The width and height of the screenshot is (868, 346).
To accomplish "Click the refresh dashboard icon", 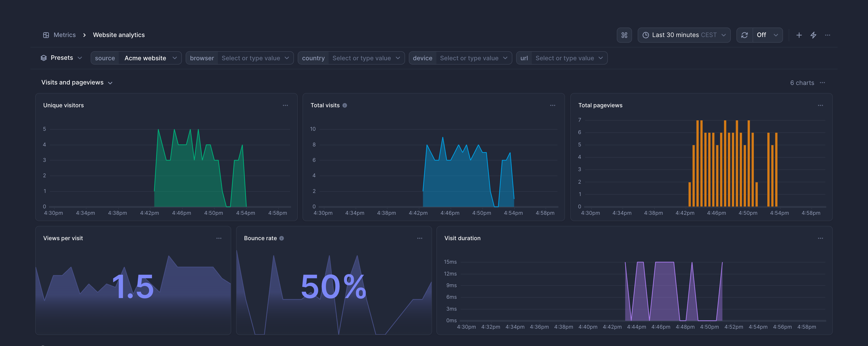I will 744,35.
